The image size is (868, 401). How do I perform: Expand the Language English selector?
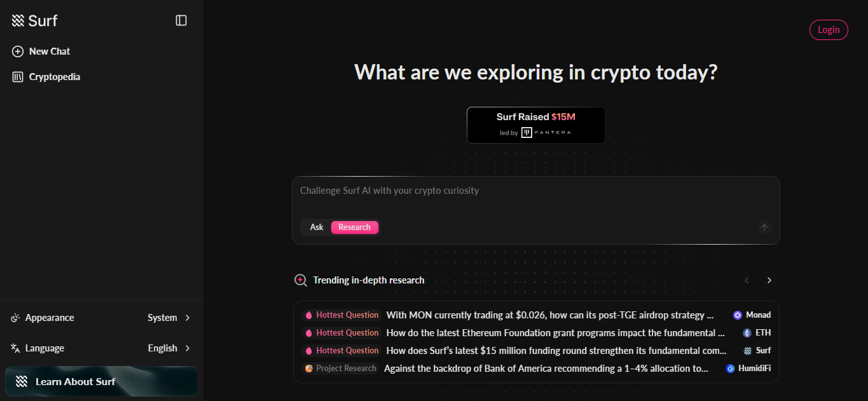[169, 348]
